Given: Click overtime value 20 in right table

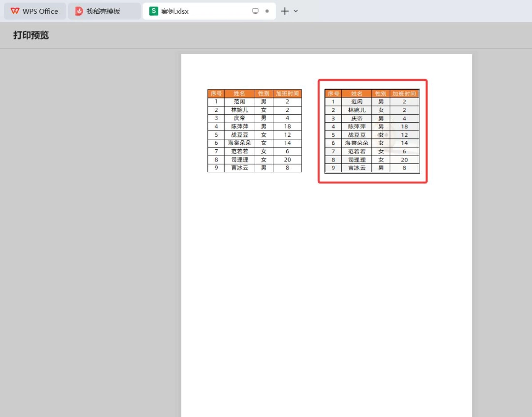Looking at the screenshot, I should 404,160.
